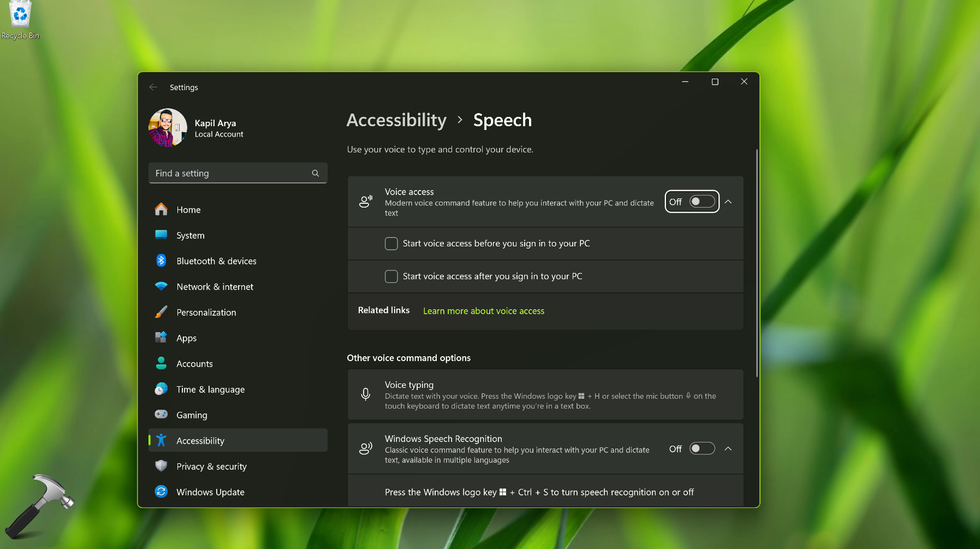The image size is (980, 549).
Task: Click the back arrow in Settings
Action: [153, 87]
